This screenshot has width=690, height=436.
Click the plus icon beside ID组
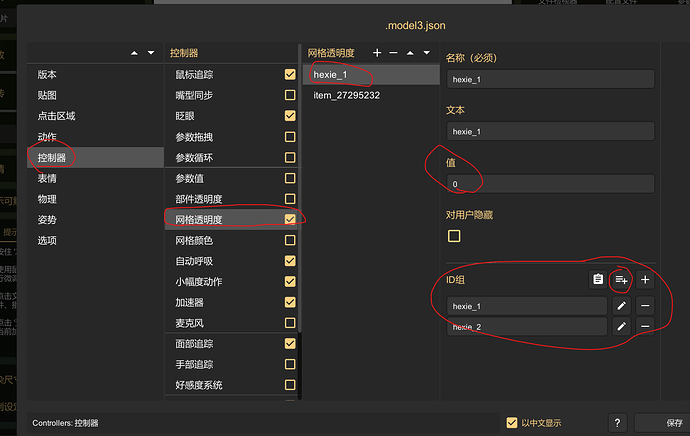(645, 280)
